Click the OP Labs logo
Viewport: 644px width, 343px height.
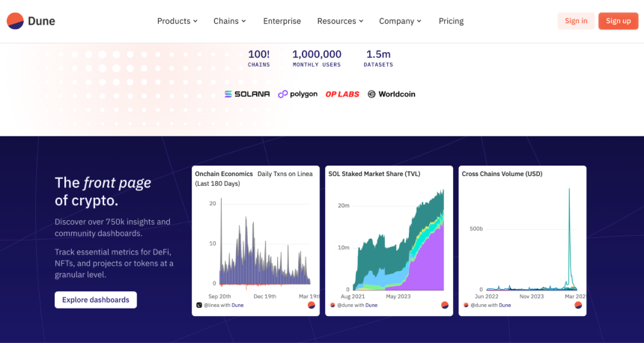coord(342,94)
